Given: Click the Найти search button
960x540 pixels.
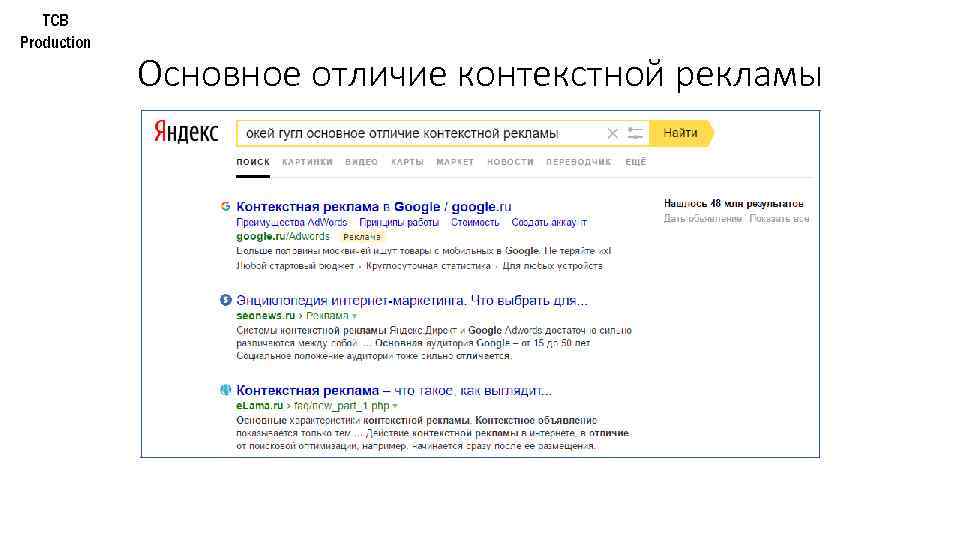Looking at the screenshot, I should pyautogui.click(x=681, y=133).
